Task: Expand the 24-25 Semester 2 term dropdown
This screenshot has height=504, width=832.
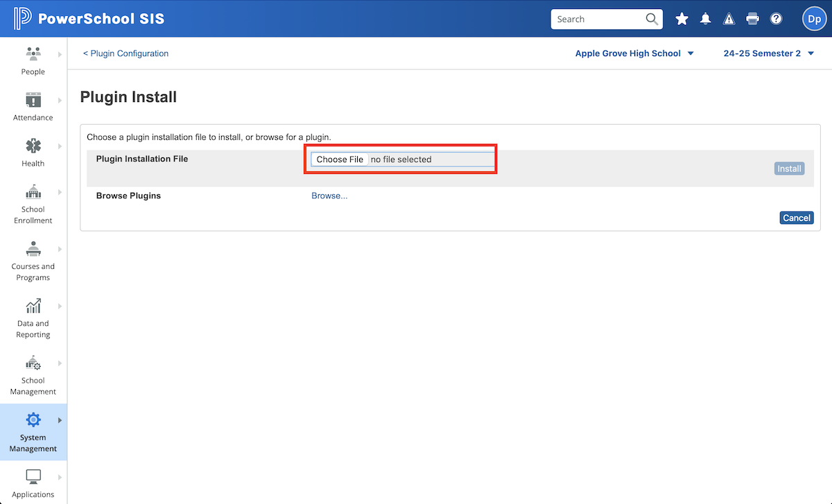Action: point(768,53)
